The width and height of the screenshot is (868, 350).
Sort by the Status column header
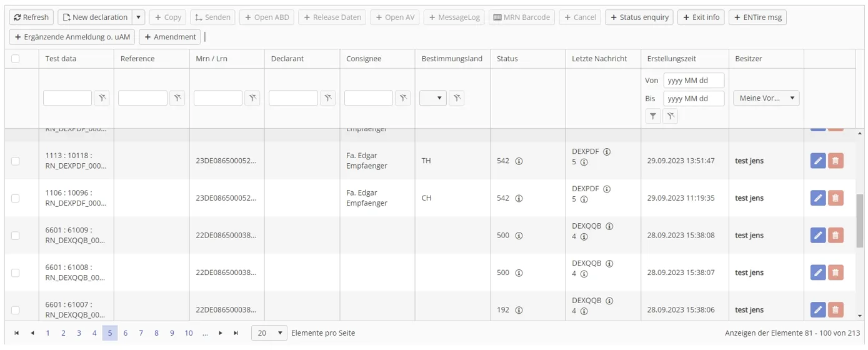click(507, 59)
